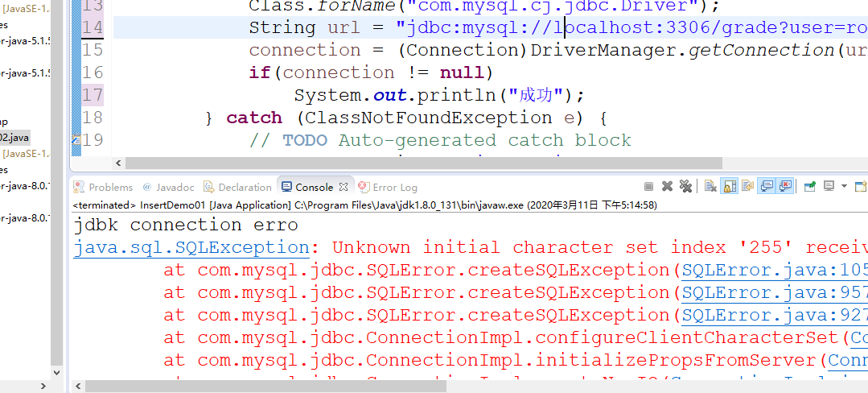This screenshot has width=868, height=393.
Task: Open link after initializePropsFromServer
Action: pos(848,360)
